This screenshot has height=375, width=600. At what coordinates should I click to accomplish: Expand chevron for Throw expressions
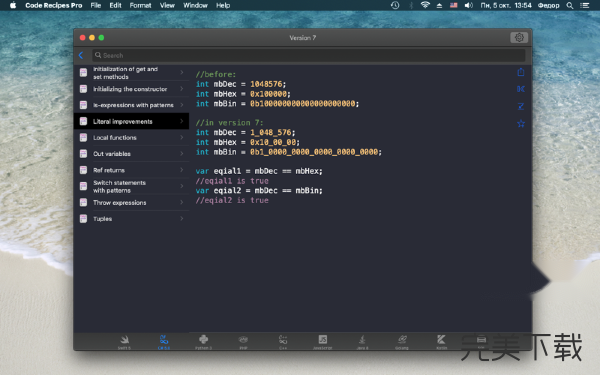pyautogui.click(x=182, y=202)
